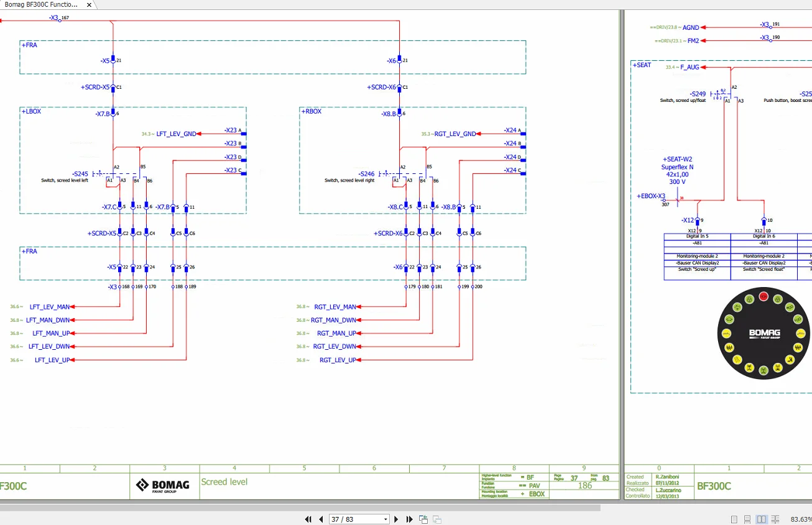
Task: Click the 83.63% zoom level
Action: [x=800, y=519]
